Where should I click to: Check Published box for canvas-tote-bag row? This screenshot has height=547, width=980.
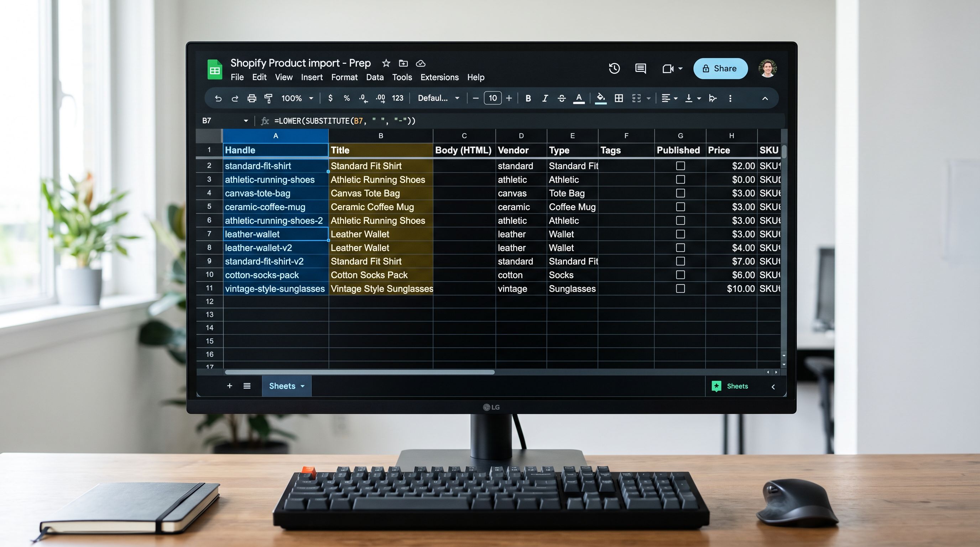tap(680, 193)
